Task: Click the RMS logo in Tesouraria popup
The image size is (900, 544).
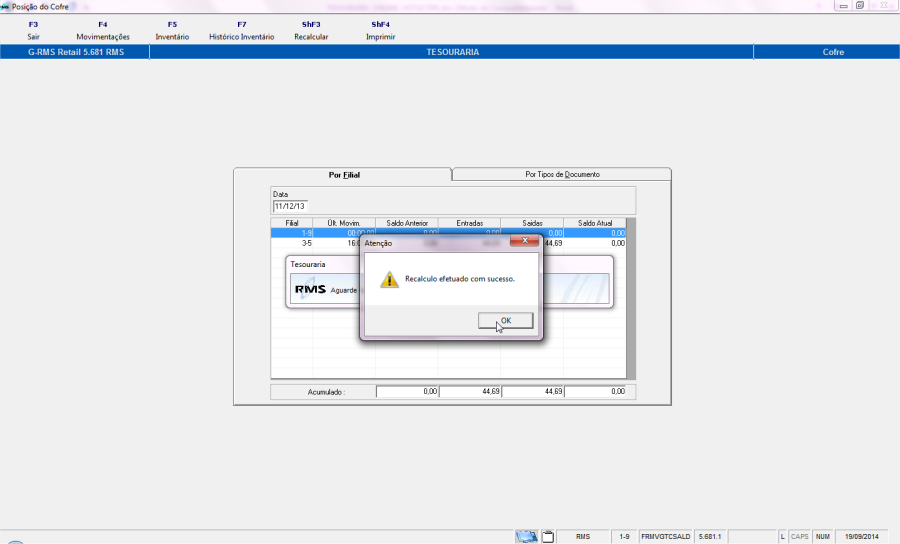Action: pyautogui.click(x=310, y=289)
